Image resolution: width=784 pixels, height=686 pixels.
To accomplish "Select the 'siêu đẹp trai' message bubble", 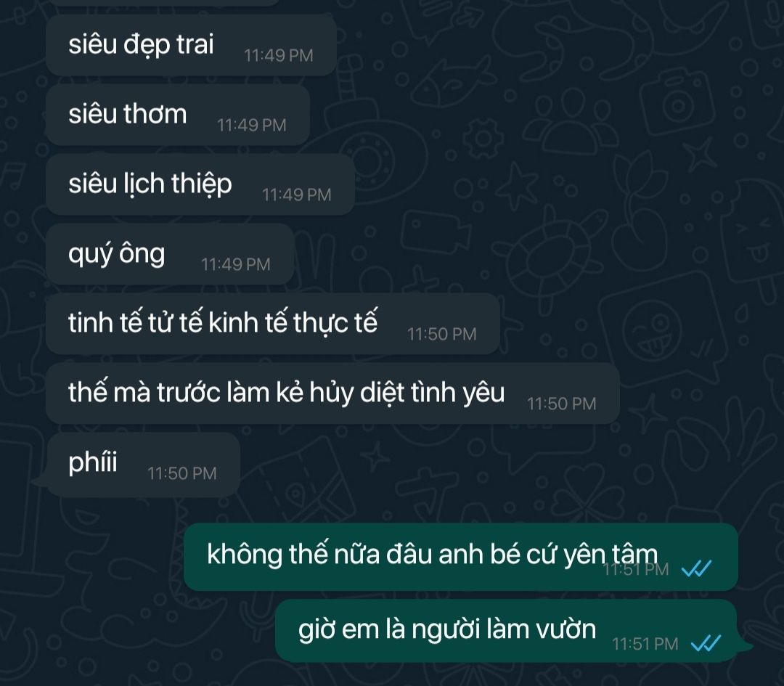I will [x=191, y=45].
